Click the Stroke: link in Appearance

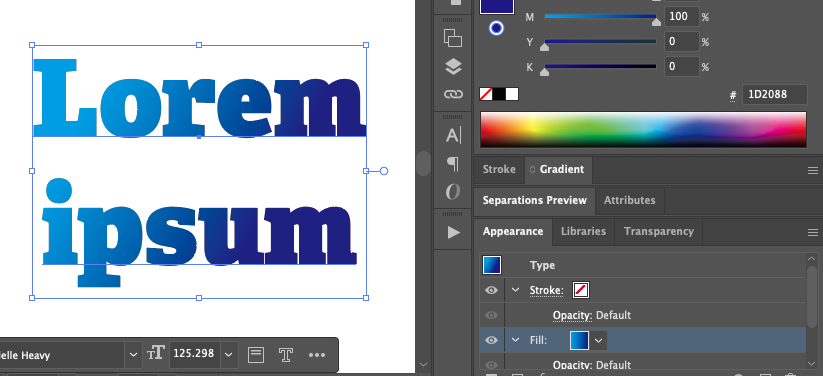(546, 290)
